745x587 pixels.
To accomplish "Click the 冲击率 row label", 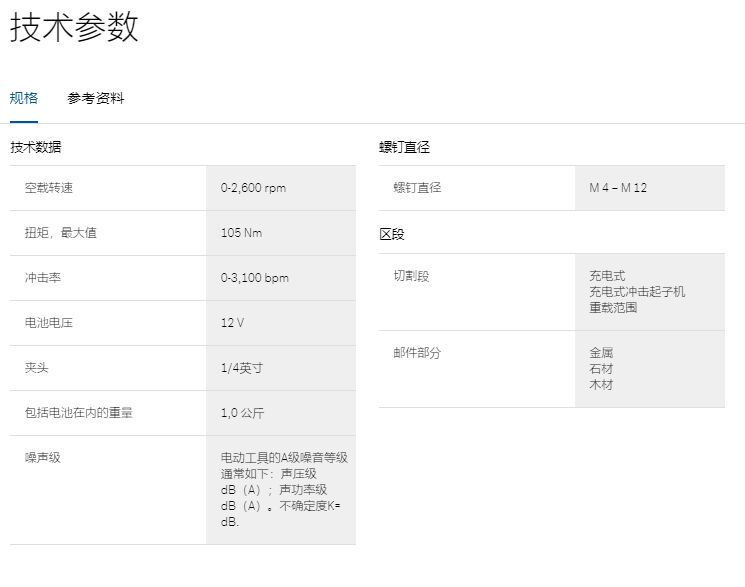I will [43, 278].
